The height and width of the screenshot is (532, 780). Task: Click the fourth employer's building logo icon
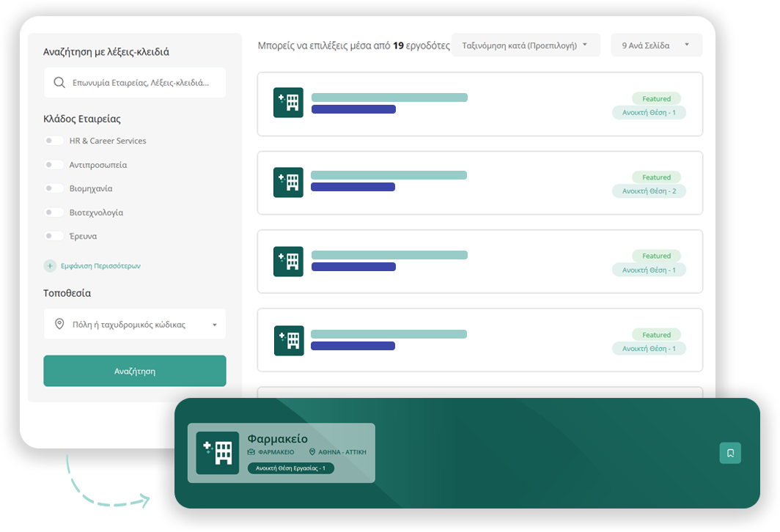288,340
